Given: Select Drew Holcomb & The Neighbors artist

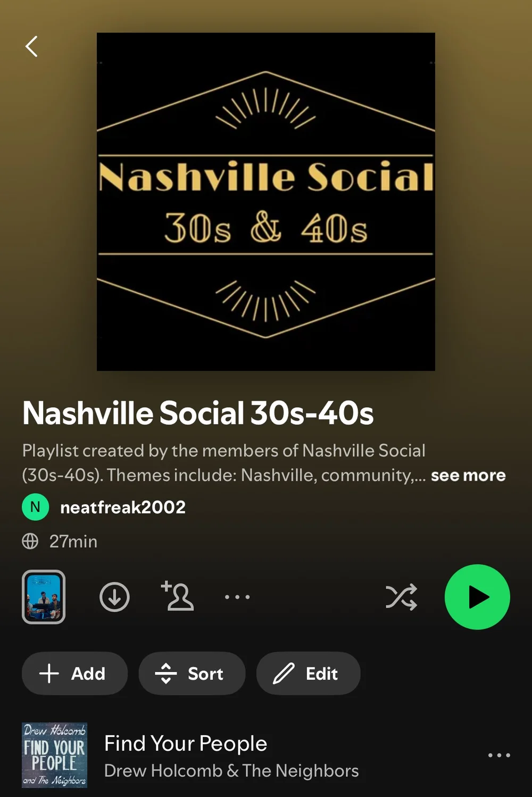Looking at the screenshot, I should 231,770.
